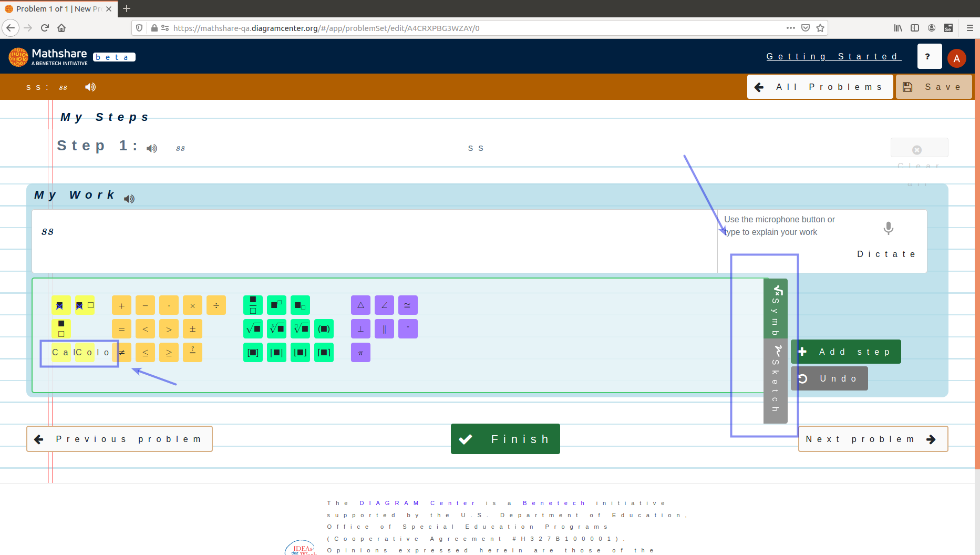Insert the degree symbol
Image resolution: width=980 pixels, height=555 pixels.
click(408, 328)
